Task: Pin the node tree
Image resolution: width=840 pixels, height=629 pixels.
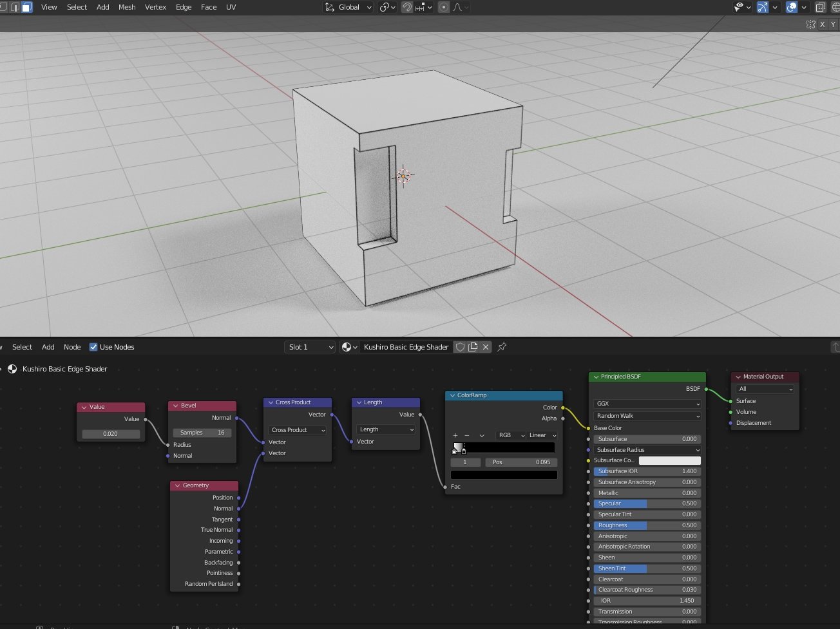Action: [502, 347]
